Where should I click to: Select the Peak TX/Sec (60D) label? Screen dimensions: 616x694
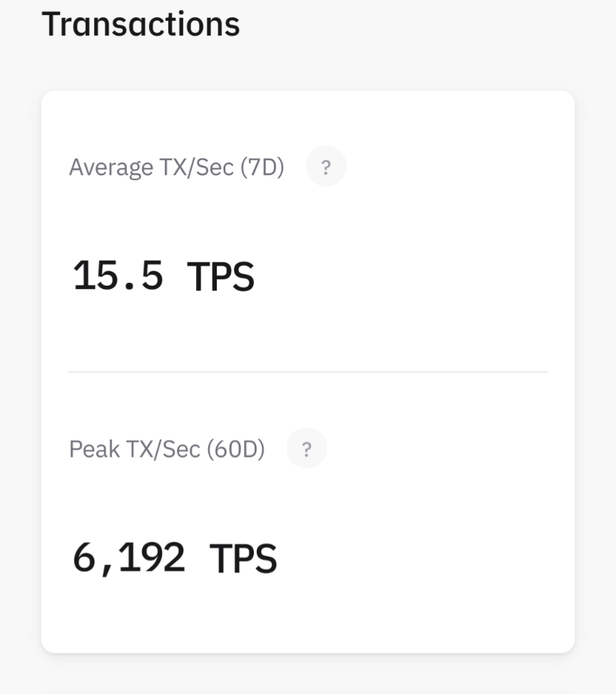click(x=167, y=450)
